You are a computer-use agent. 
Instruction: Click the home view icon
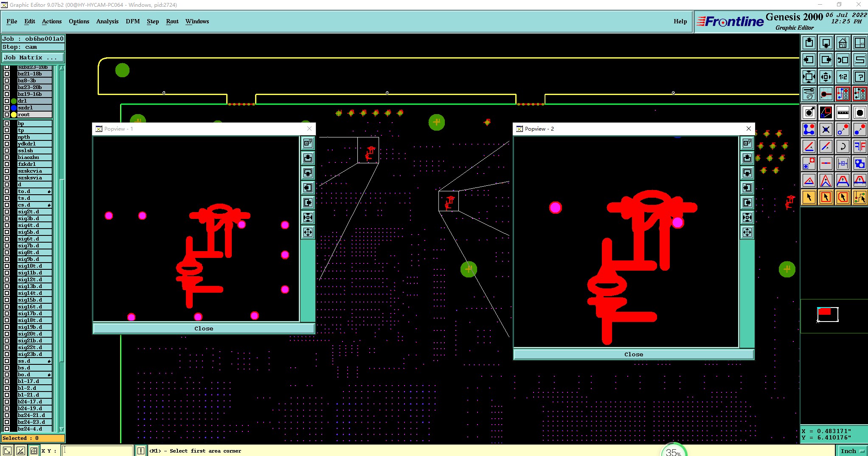tap(843, 43)
